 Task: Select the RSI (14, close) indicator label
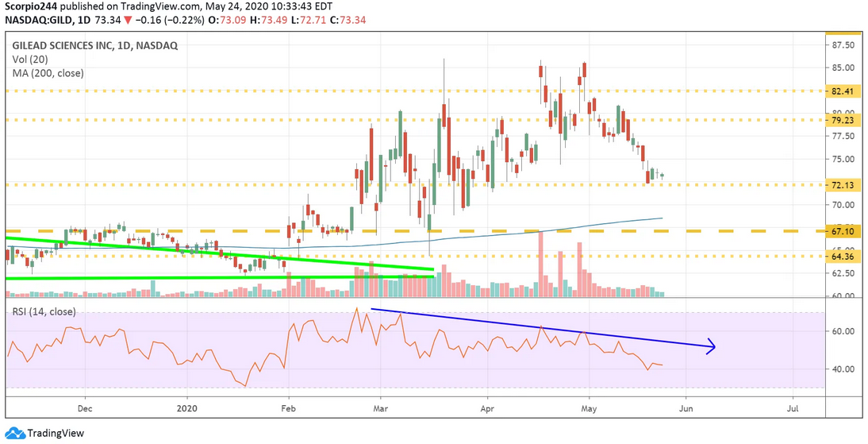pyautogui.click(x=44, y=312)
